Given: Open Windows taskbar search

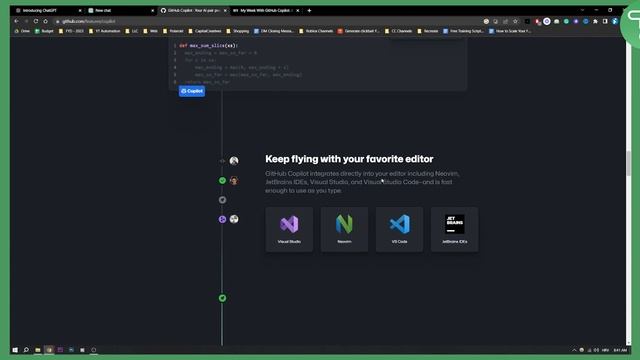Looking at the screenshot, I should (26, 350).
